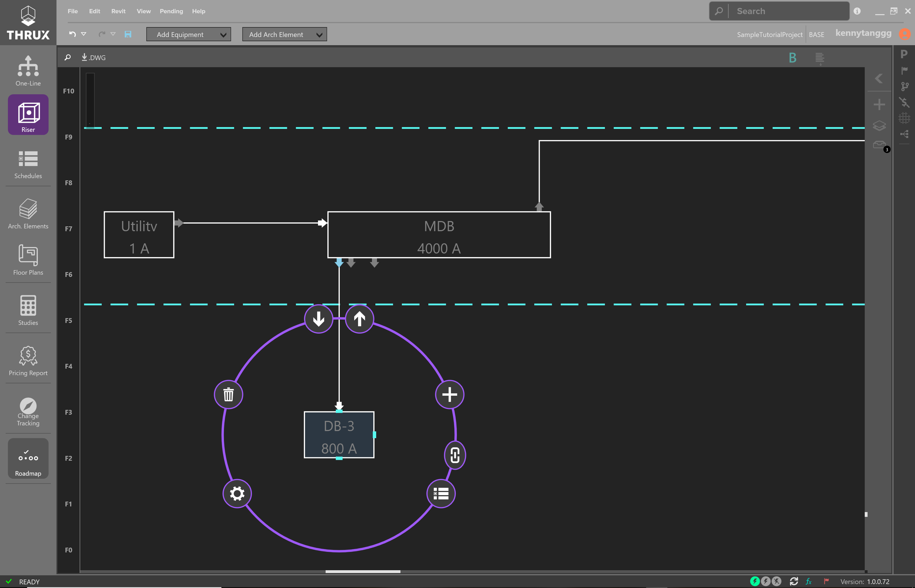
Task: Click the fx formula icon
Action: pos(809,582)
